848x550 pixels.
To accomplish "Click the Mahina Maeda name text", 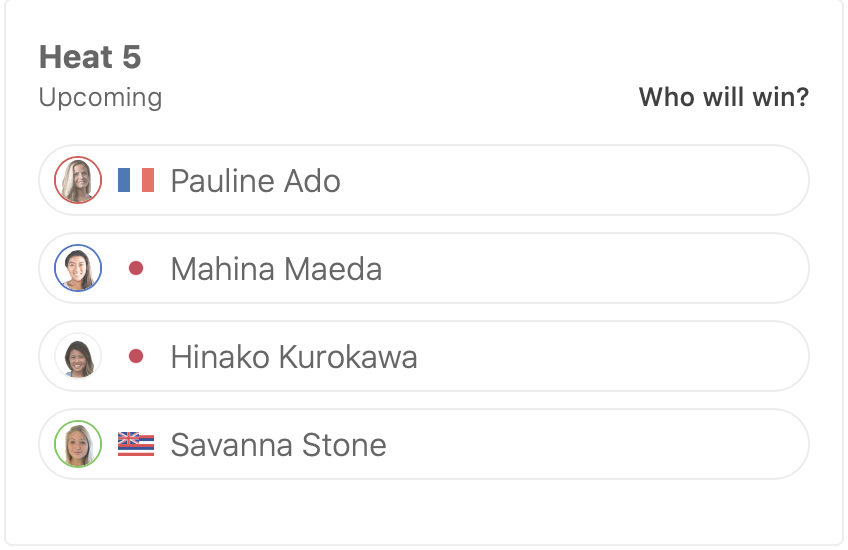I will [x=276, y=269].
